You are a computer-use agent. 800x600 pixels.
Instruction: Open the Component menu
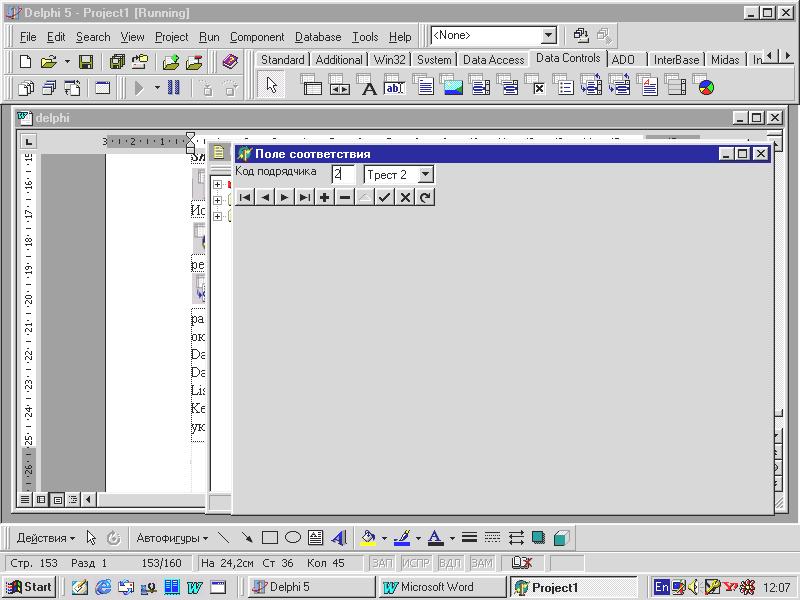[x=257, y=37]
